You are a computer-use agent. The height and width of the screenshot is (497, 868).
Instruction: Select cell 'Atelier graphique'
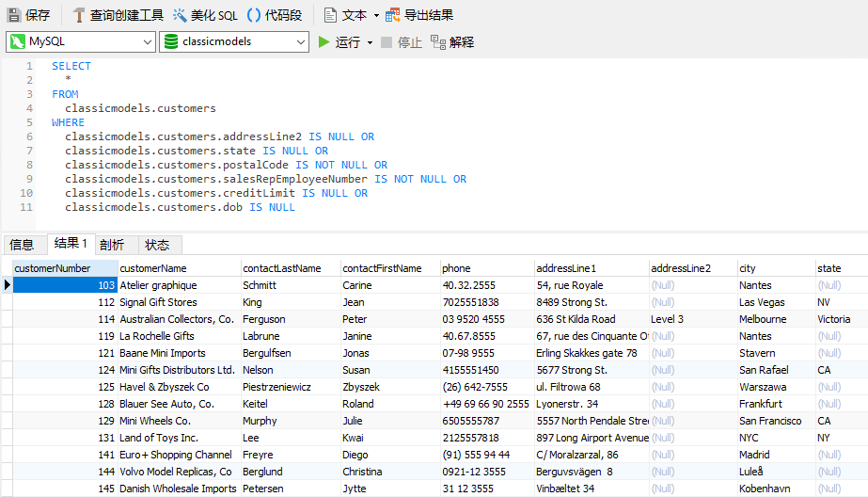[x=180, y=285]
